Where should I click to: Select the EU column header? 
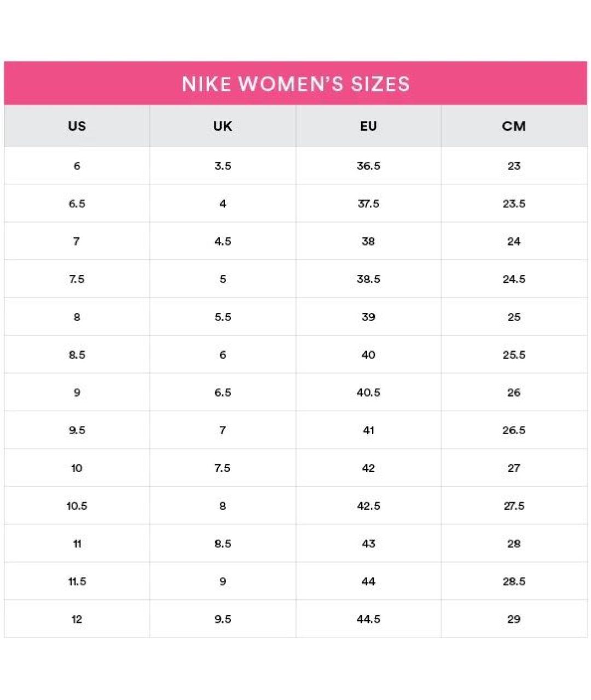pos(368,126)
